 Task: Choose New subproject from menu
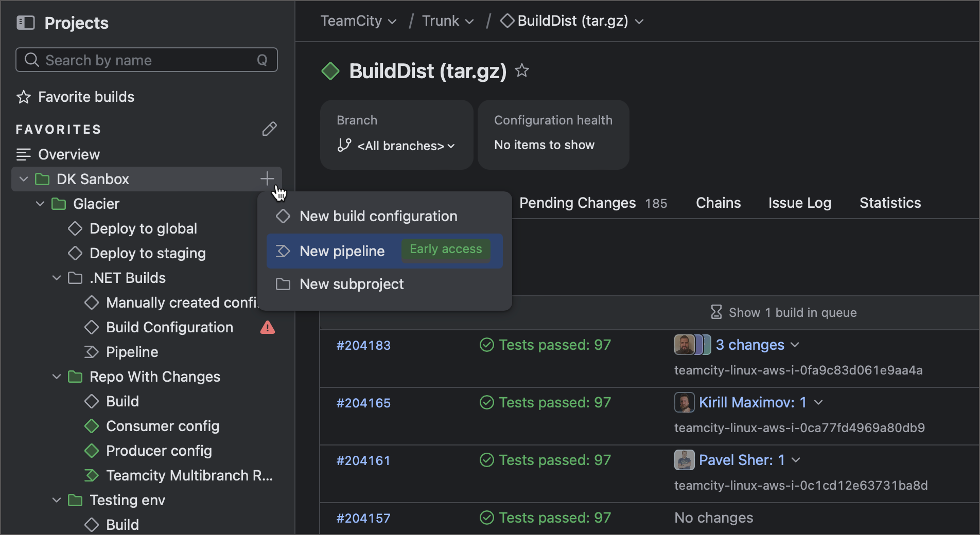click(x=384, y=284)
